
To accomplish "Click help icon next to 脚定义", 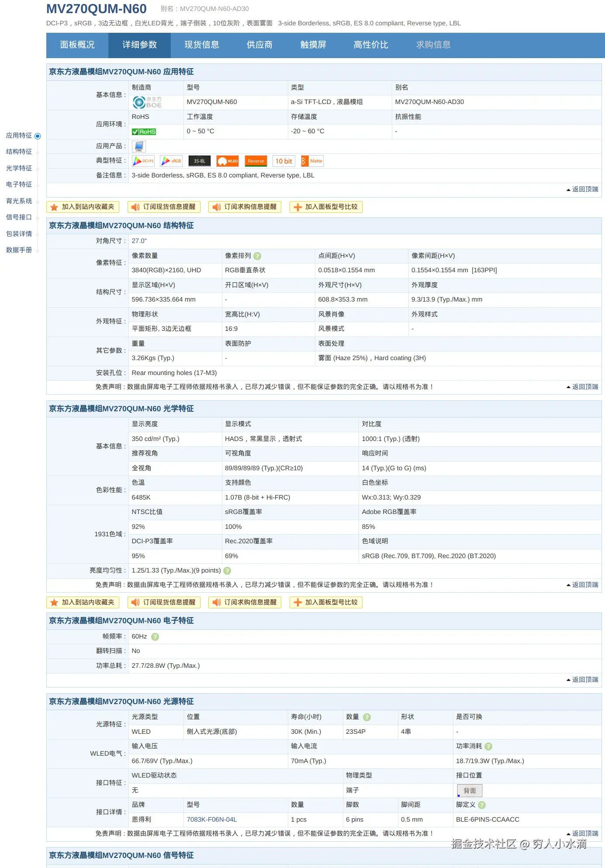I will pos(482,805).
